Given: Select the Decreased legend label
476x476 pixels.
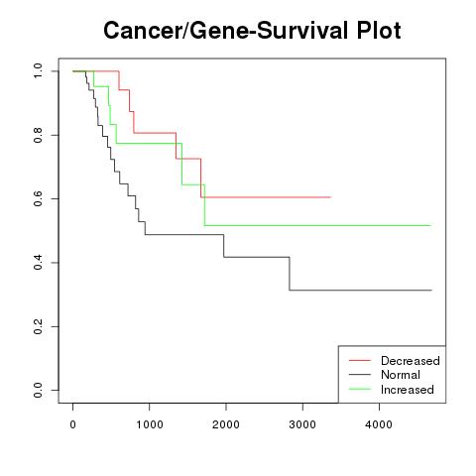Looking at the screenshot, I should (411, 361).
